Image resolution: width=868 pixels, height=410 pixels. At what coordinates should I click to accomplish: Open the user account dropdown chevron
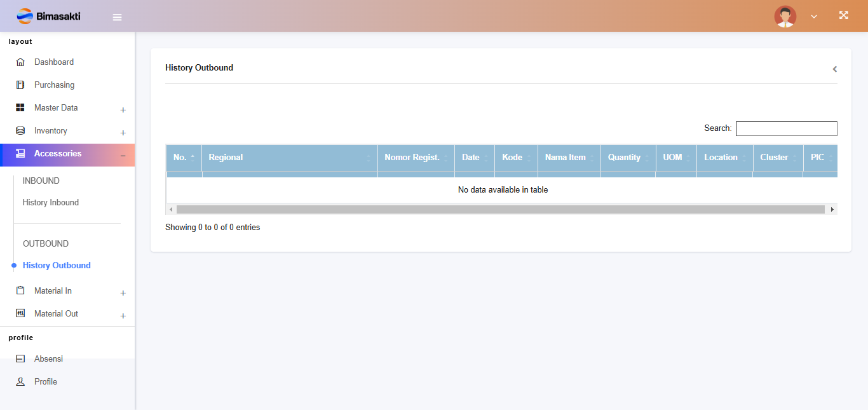(814, 17)
